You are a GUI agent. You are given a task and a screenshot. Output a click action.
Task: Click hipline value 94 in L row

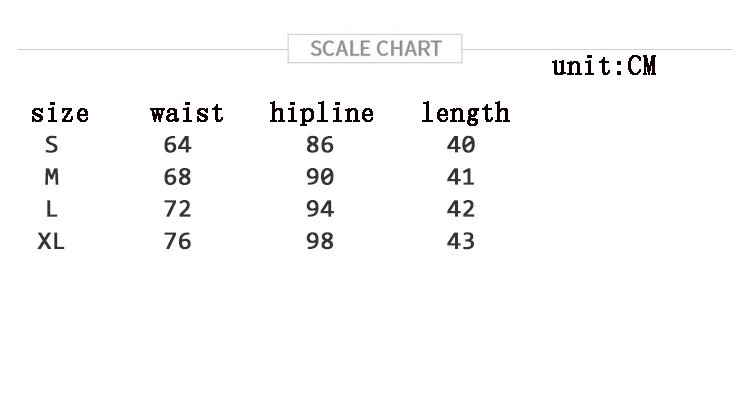coord(320,209)
